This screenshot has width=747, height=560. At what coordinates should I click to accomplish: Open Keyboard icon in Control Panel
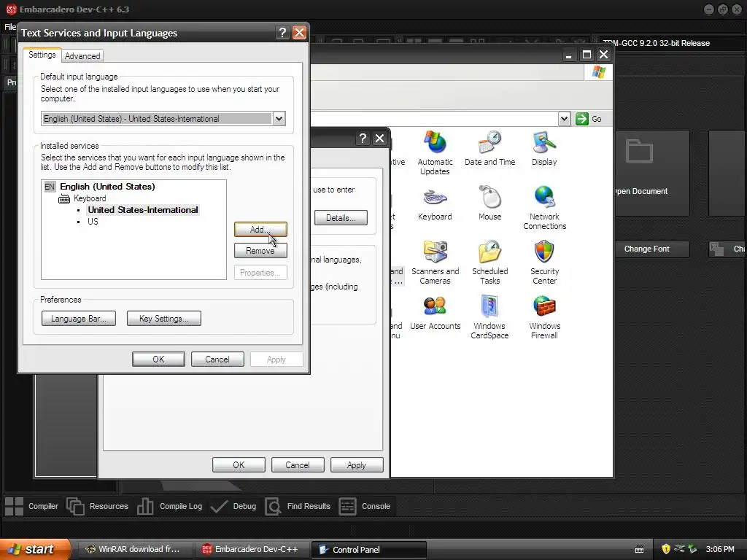tap(435, 203)
